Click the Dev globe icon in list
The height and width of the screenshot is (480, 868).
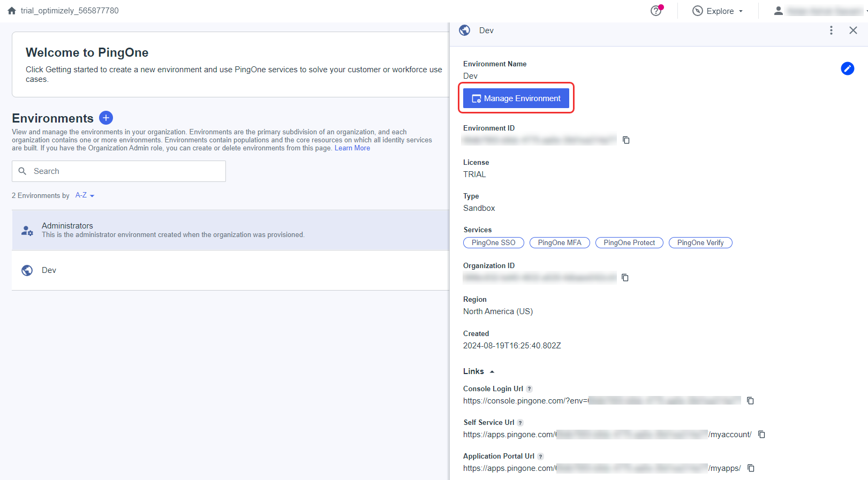coord(27,270)
